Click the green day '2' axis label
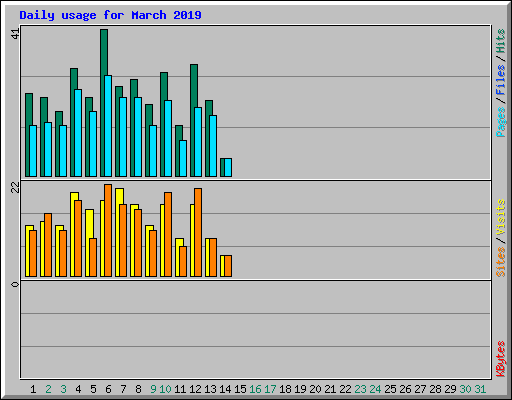 (x=48, y=389)
